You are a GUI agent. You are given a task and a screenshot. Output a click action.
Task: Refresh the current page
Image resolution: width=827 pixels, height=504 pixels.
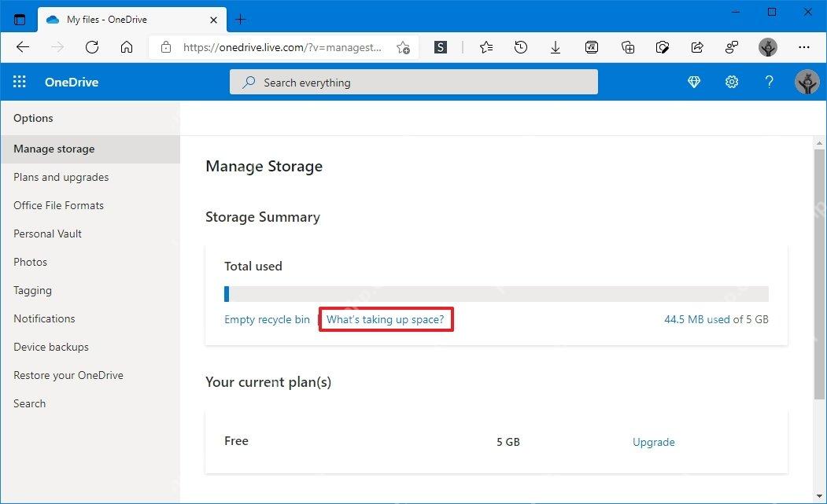(92, 47)
